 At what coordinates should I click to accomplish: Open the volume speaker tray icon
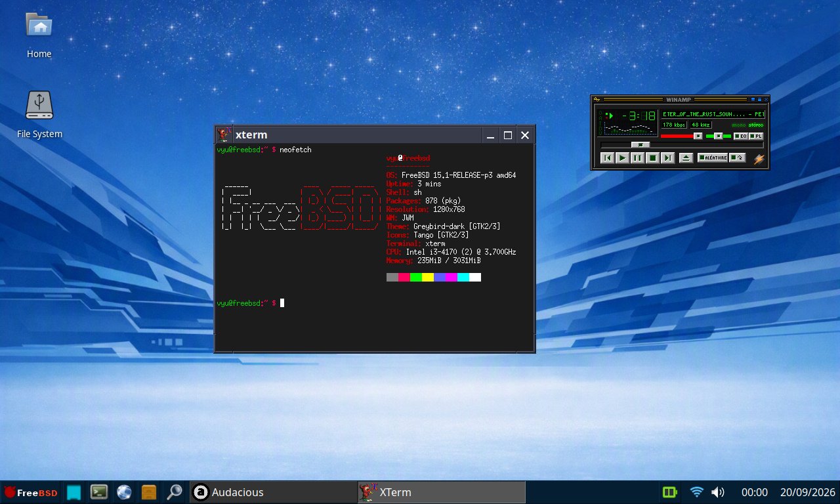718,492
